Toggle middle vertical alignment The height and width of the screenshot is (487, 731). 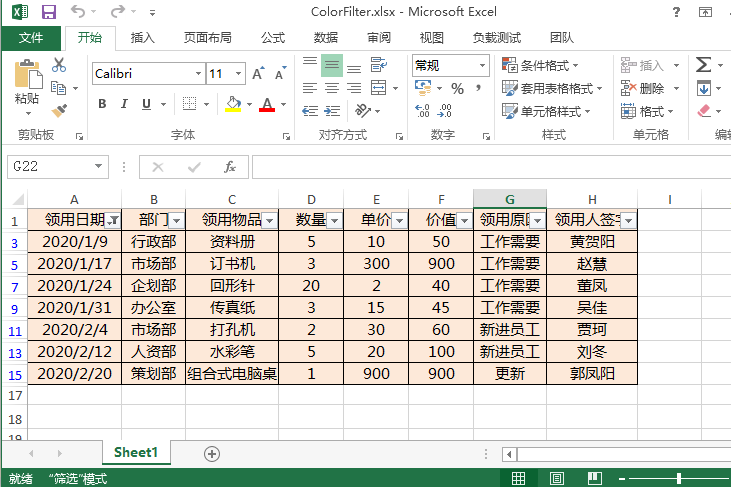tap(332, 65)
